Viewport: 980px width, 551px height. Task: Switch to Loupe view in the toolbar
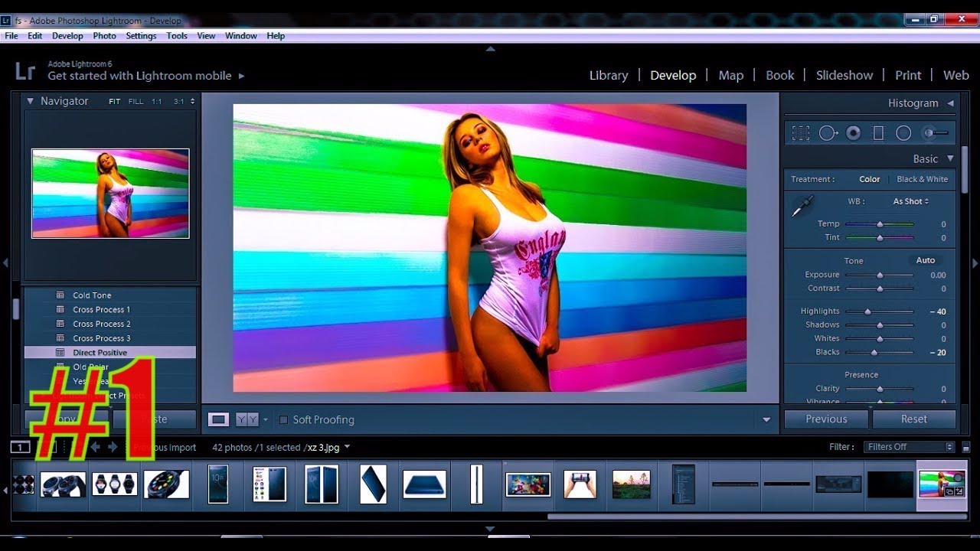pyautogui.click(x=219, y=419)
